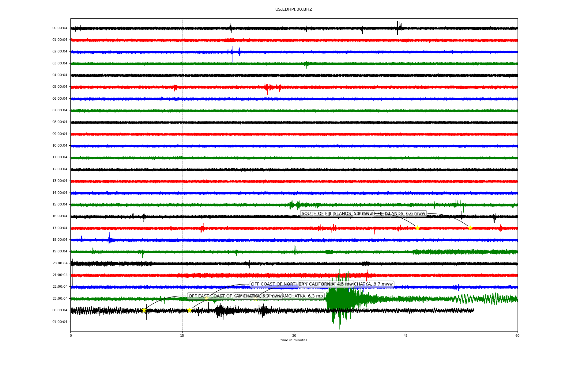Click the 10:00:04 trace label
Viewport: 588px width, 368px height.
(60, 146)
